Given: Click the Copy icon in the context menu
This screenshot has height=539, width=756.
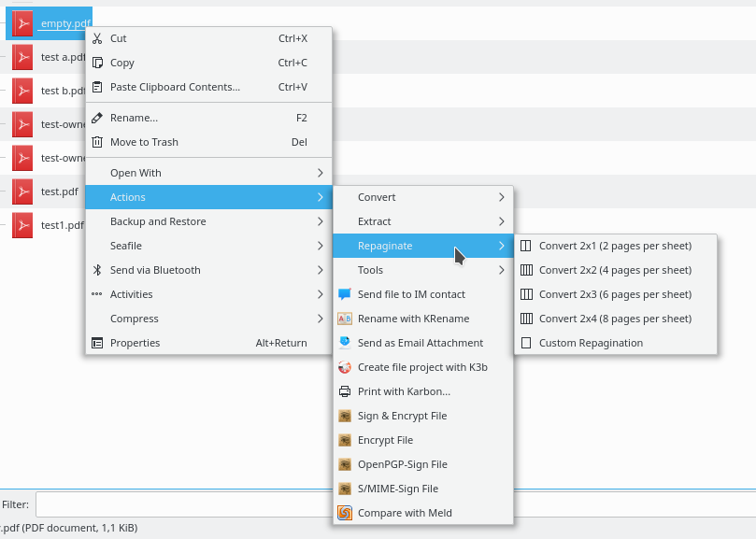Looking at the screenshot, I should [x=97, y=63].
